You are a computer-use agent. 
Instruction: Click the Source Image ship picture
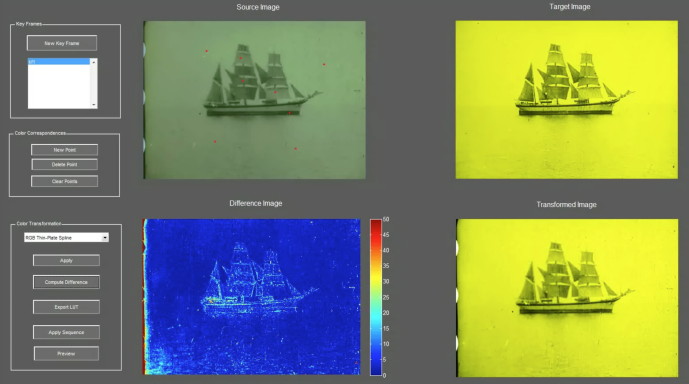tap(254, 100)
